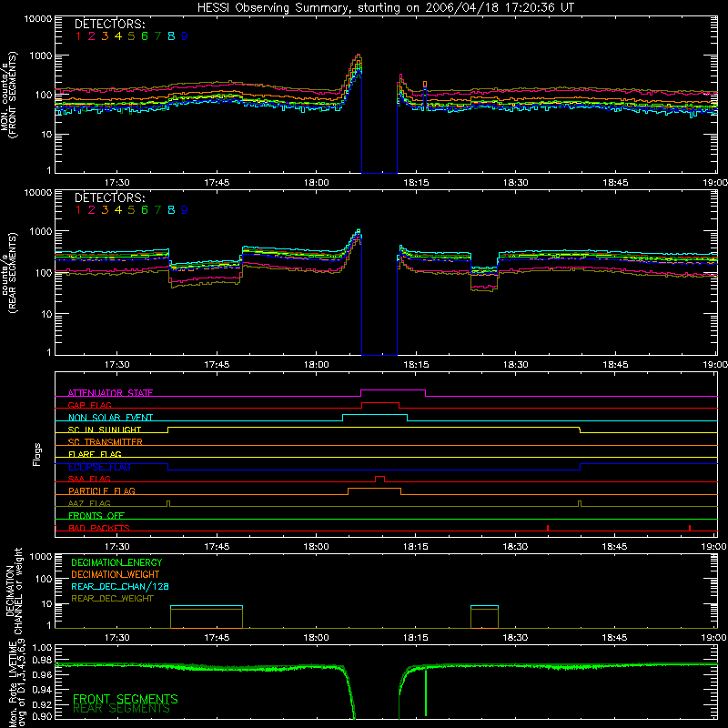Select olive detector 5 in rear segments legend
Screen dimensions: 728x728
coord(131,210)
